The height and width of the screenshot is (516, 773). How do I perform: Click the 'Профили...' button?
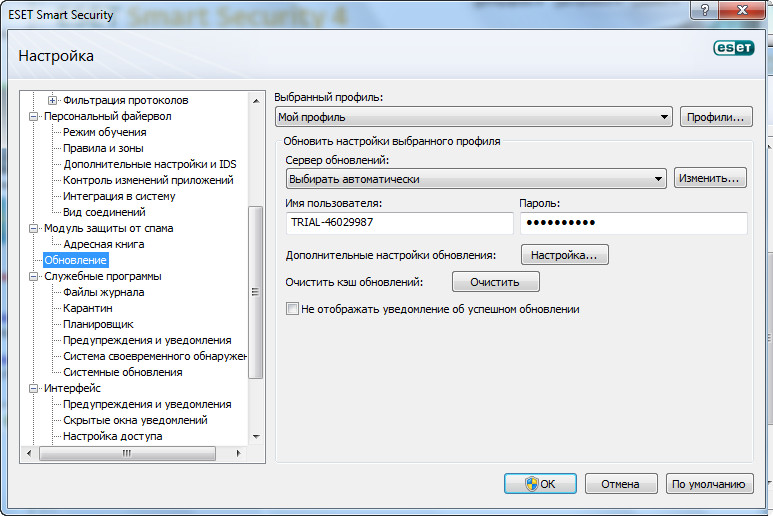[x=716, y=117]
